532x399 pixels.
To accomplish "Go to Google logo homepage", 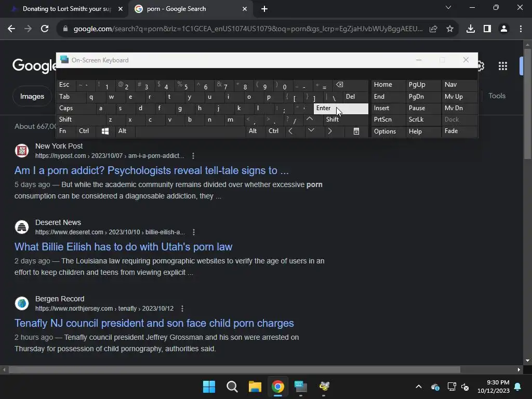I will (34, 66).
